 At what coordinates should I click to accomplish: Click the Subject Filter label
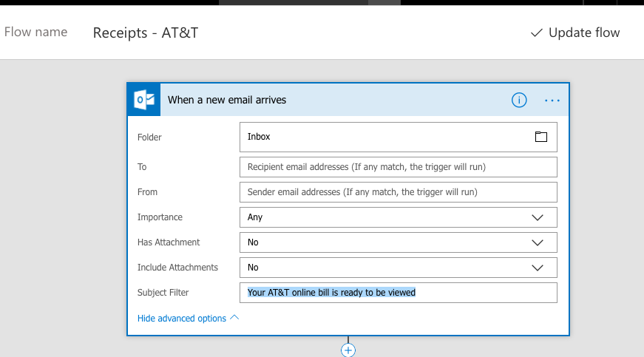click(x=163, y=293)
